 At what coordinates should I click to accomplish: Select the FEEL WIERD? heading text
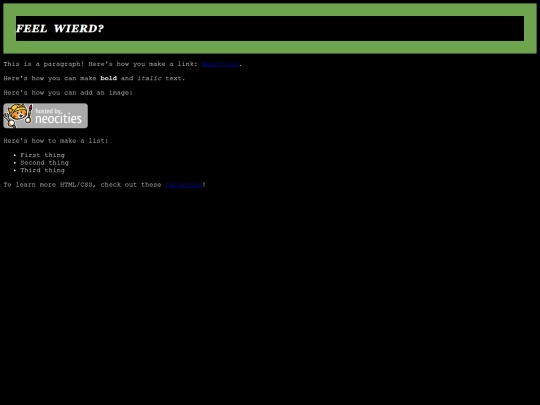(60, 28)
